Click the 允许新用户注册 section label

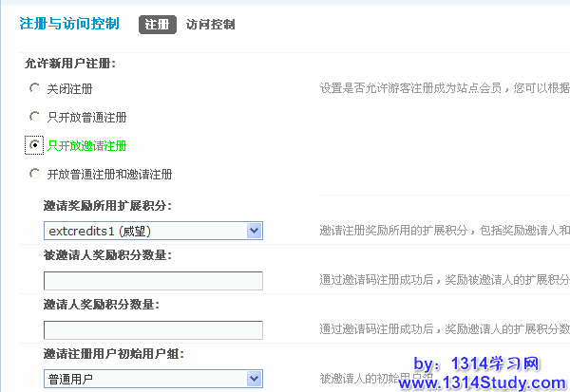pyautogui.click(x=70, y=64)
